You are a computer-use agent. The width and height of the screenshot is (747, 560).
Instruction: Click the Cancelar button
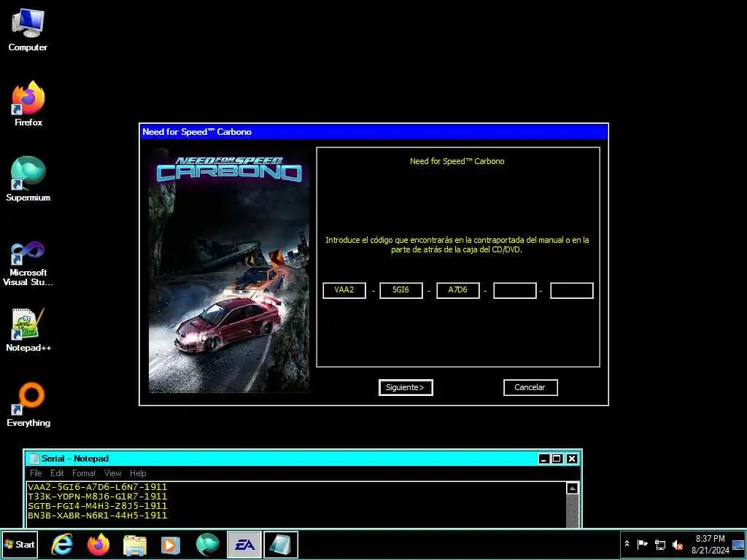point(530,387)
